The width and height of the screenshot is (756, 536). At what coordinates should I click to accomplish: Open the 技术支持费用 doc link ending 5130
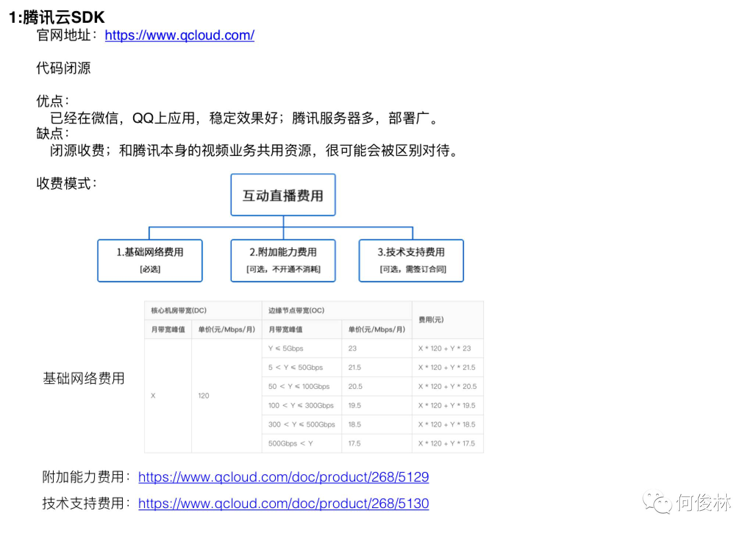tap(283, 503)
